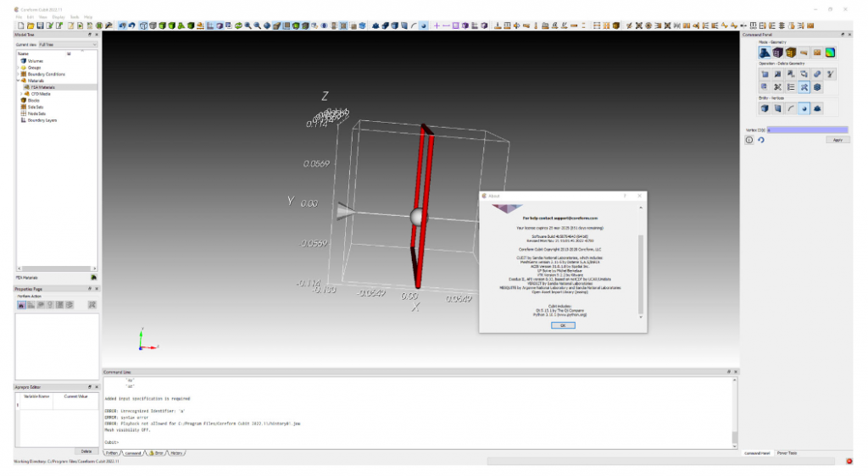Switch to the History tab
The image size is (868, 476).
pyautogui.click(x=176, y=453)
